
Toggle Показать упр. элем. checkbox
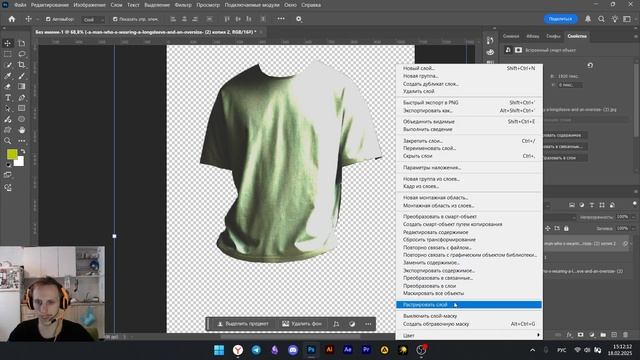(115, 19)
